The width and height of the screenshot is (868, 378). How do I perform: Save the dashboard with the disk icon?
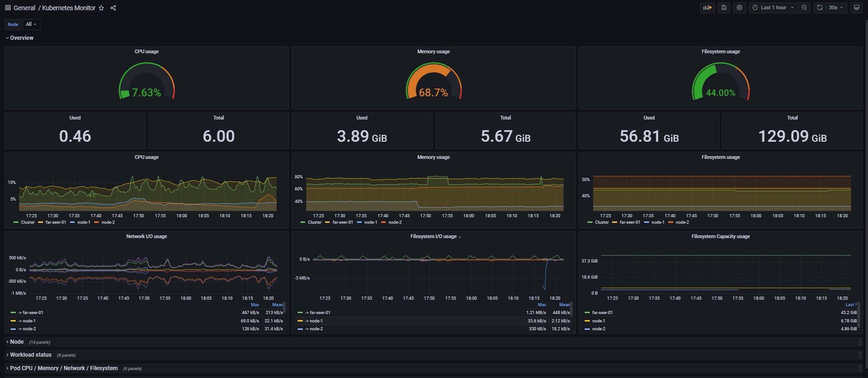[724, 7]
